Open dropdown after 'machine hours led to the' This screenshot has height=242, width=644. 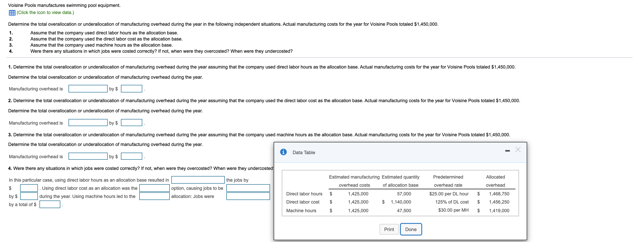coord(154,196)
